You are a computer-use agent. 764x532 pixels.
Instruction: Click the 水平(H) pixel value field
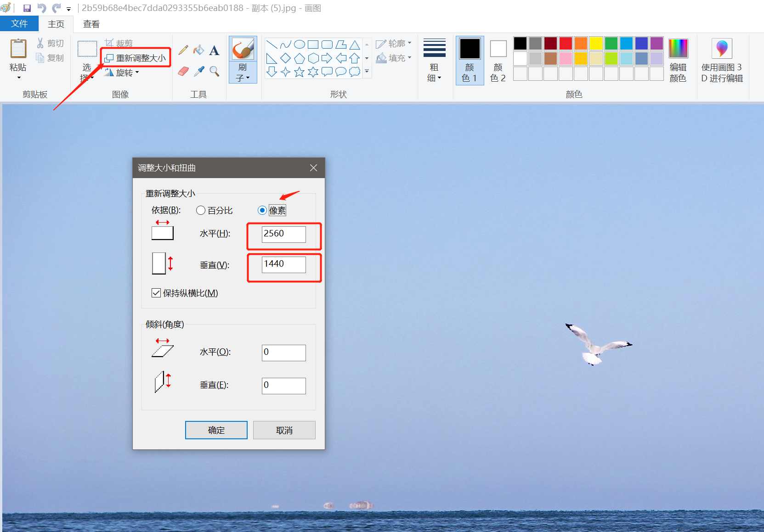coord(283,234)
